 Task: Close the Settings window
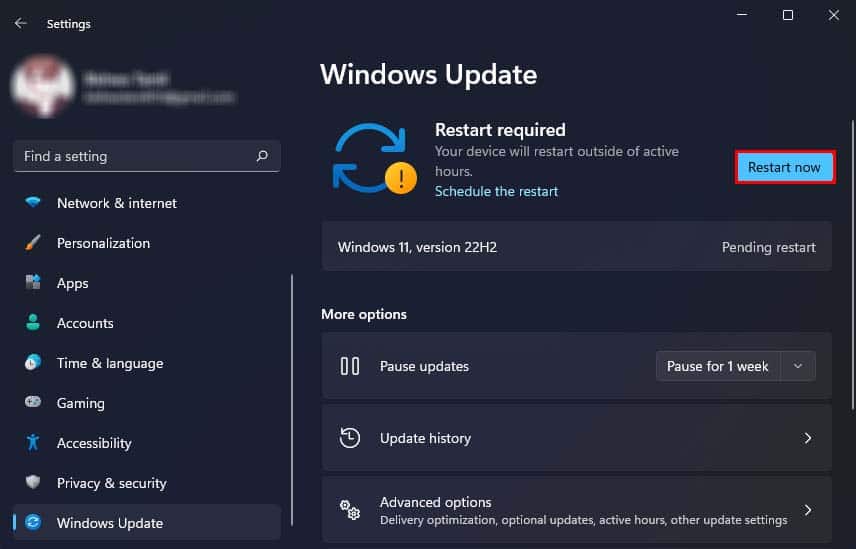(x=834, y=15)
